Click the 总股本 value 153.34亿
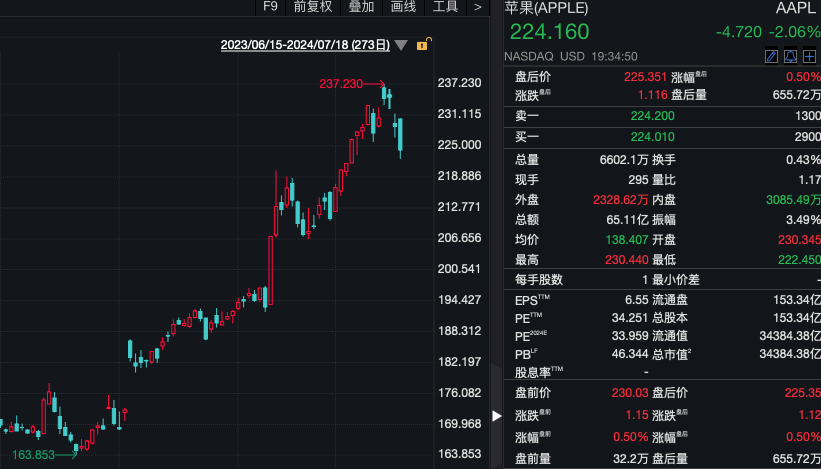The width and height of the screenshot is (821, 469). [x=797, y=318]
